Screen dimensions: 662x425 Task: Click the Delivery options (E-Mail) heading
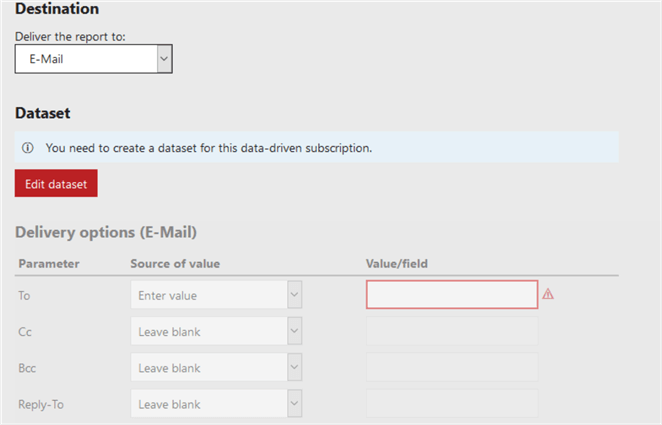[x=106, y=233]
